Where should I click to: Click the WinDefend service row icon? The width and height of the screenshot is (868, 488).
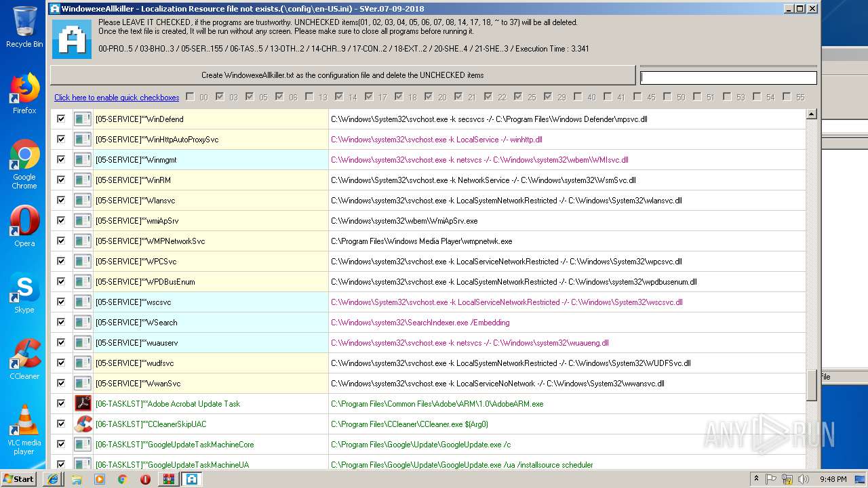click(83, 119)
